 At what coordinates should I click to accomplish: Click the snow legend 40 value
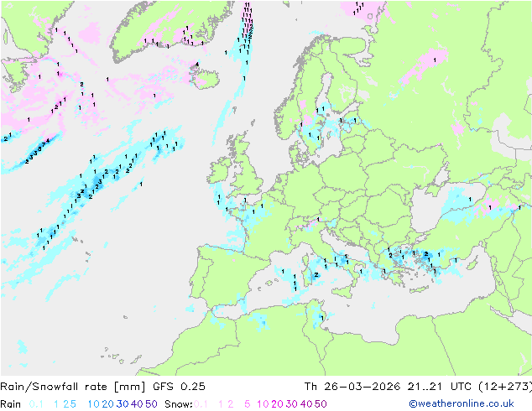[306, 404]
